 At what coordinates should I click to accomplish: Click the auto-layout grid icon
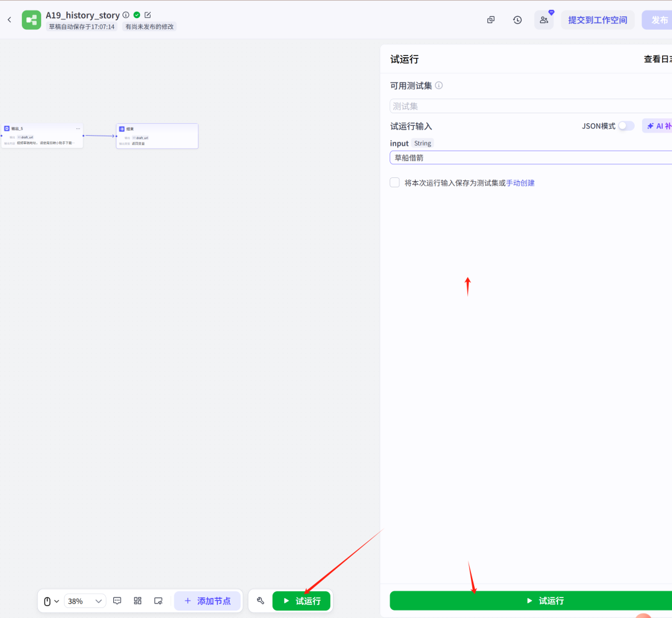[138, 601]
